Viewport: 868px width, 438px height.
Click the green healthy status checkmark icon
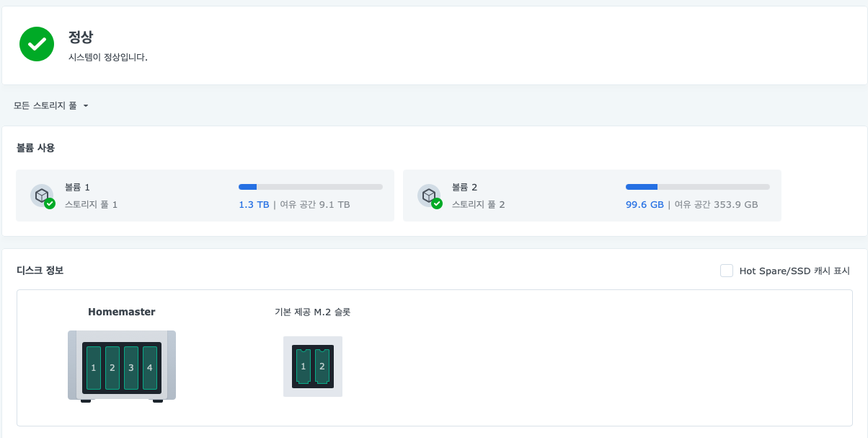coord(37,44)
